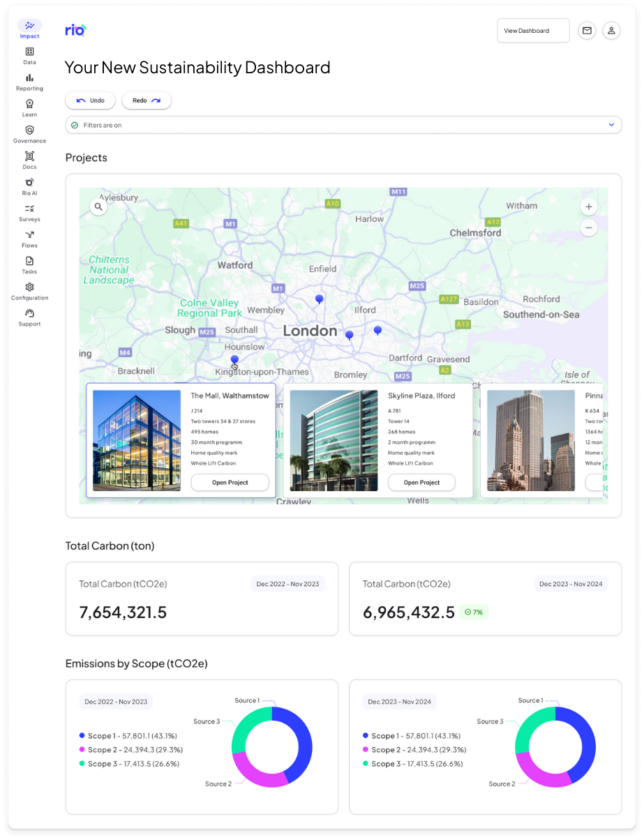Screen dimensions: 644x840
Task: Select the map pin just right of London label
Action: (x=349, y=336)
